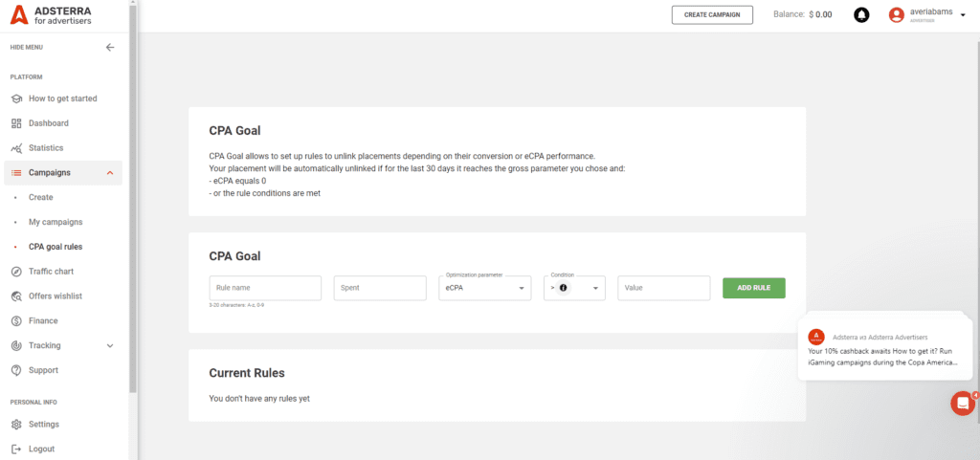Viewport: 980px width, 460px height.
Task: Click the averiabams user avatar
Action: click(x=897, y=14)
